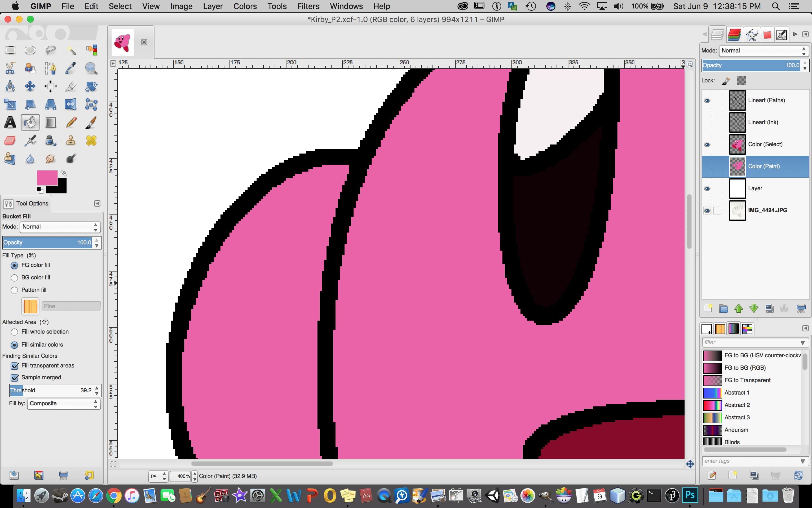Screen dimensions: 812x508
Task: Open Tool Options tab menu arrow
Action: click(97, 203)
